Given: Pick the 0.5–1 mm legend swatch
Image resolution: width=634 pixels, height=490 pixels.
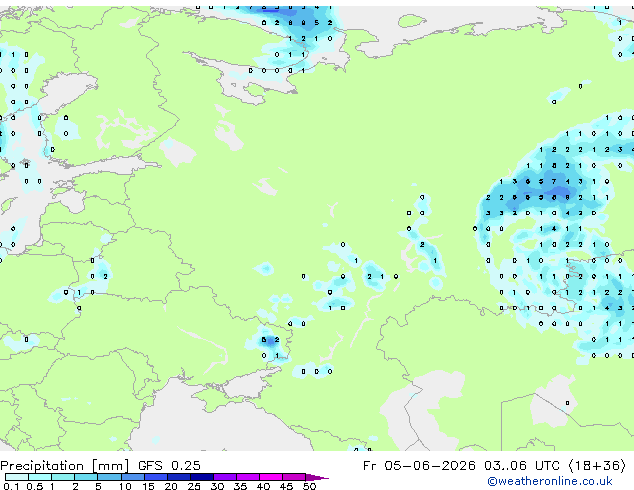Looking at the screenshot, I should [x=40, y=477].
